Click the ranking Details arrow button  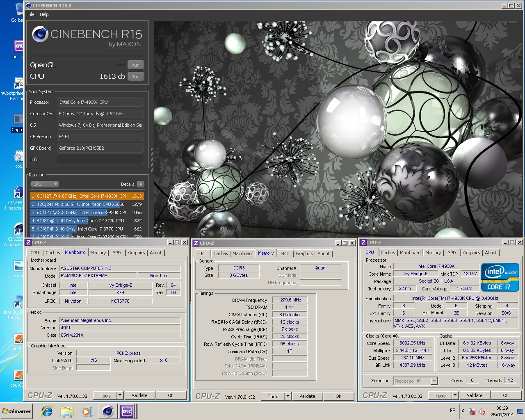click(141, 184)
